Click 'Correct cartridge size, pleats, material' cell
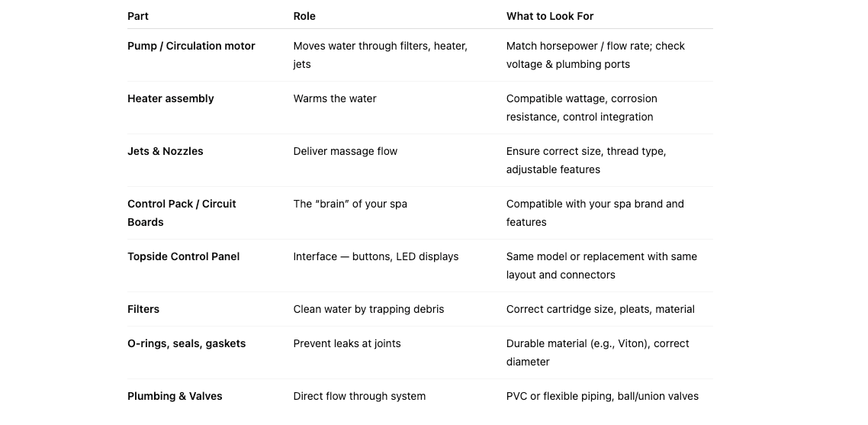Image resolution: width=868 pixels, height=425 pixels. (x=600, y=309)
